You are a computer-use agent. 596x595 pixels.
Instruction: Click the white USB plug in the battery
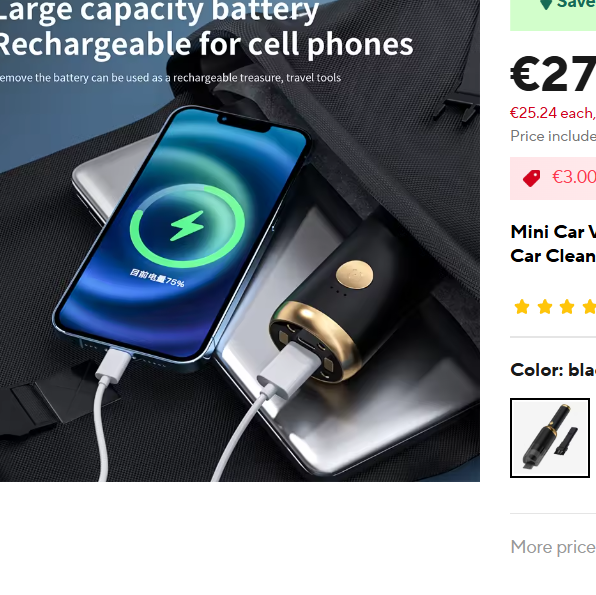289,367
